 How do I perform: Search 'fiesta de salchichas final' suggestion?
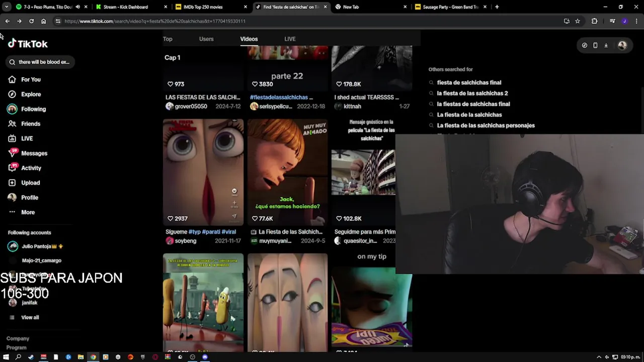click(469, 82)
